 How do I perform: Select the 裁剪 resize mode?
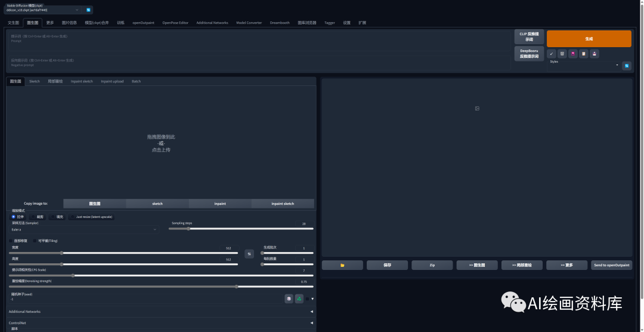click(x=38, y=217)
